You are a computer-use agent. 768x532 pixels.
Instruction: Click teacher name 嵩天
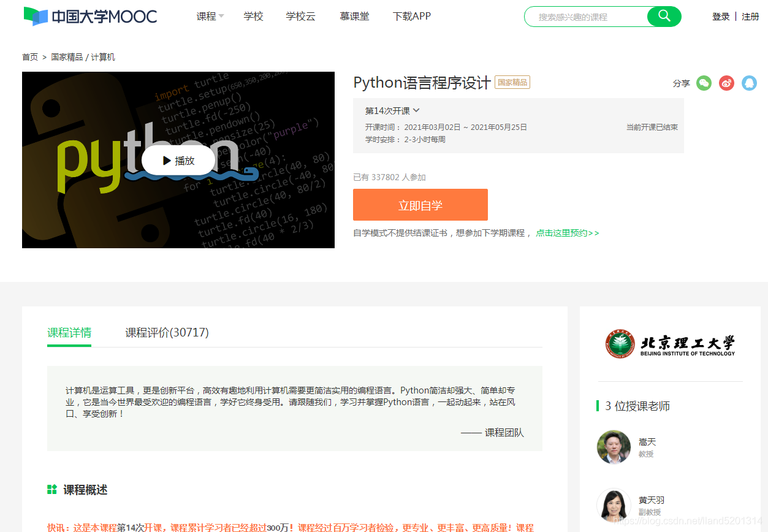[647, 442]
